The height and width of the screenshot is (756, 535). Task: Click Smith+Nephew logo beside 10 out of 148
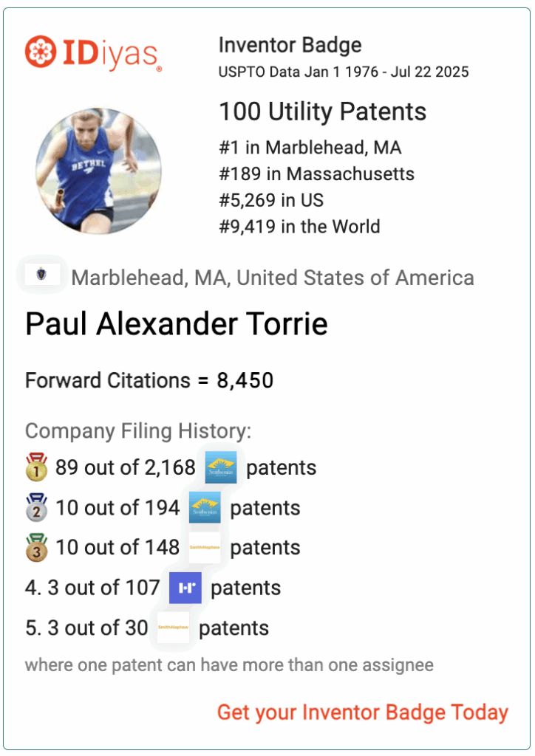coord(205,547)
